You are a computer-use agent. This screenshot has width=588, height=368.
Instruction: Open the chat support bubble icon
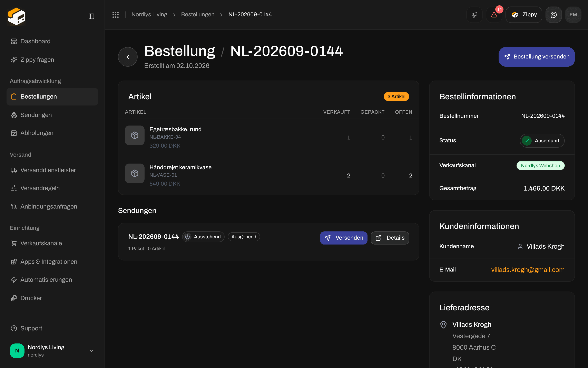click(553, 15)
